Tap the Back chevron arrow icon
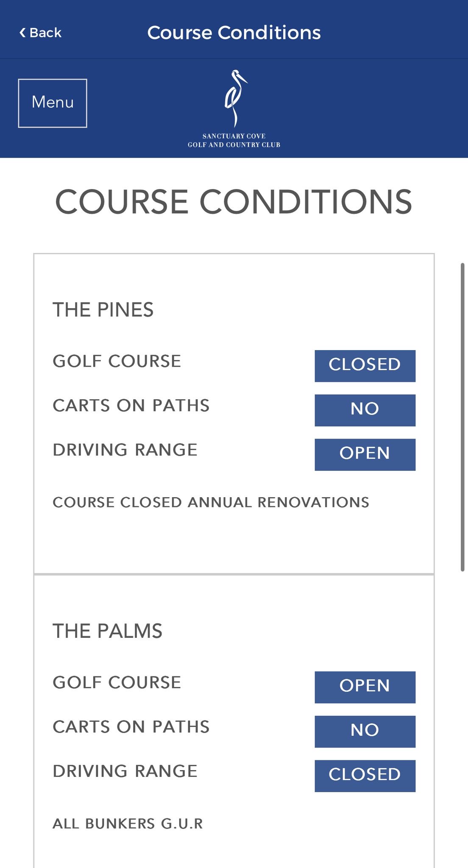The image size is (468, 868). (22, 33)
